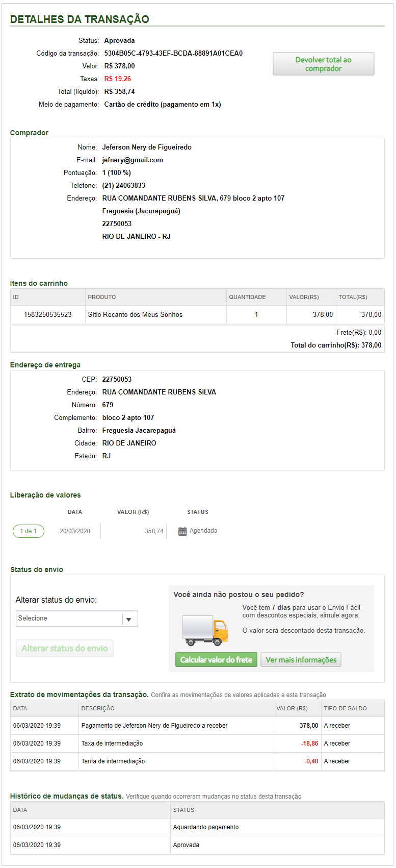Click the calendar icon beside Agendada
Screen dimensions: 396x868
(x=182, y=531)
